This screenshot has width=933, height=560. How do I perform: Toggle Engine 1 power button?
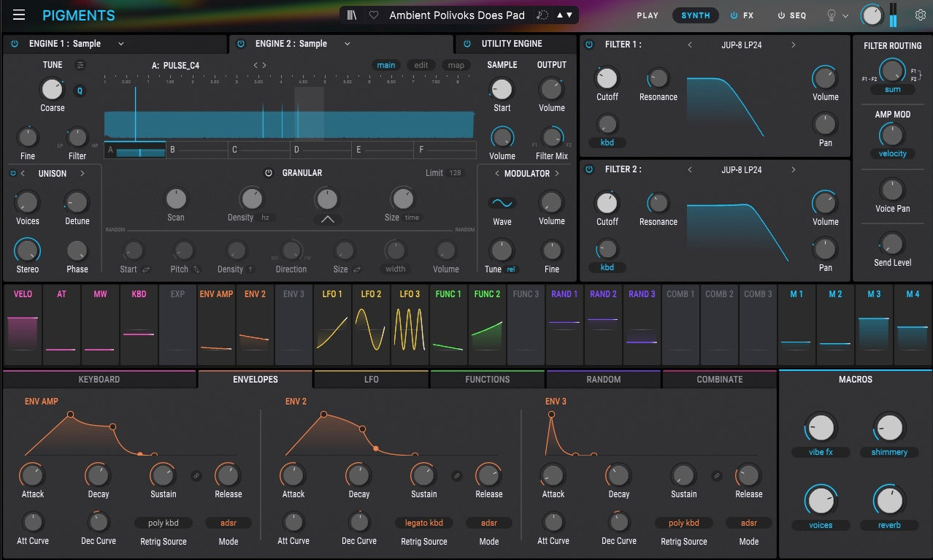[15, 44]
